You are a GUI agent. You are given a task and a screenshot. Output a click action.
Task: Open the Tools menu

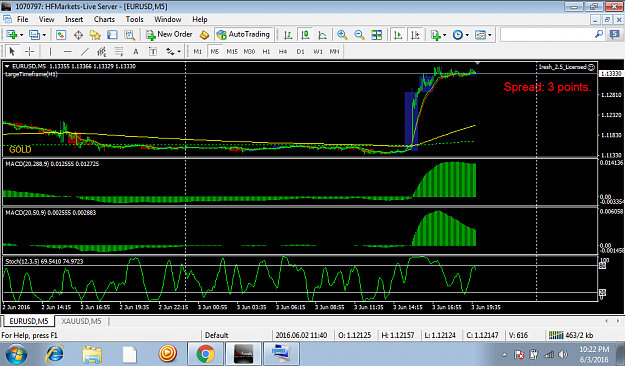click(x=134, y=19)
